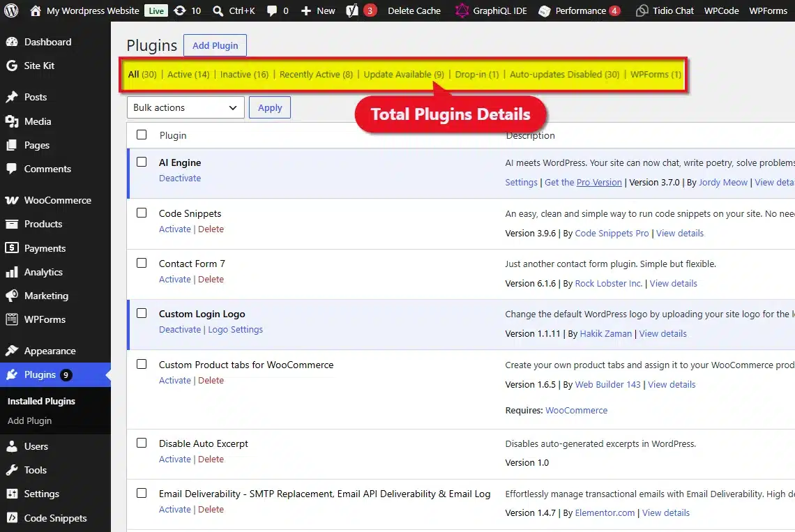Screen dimensions: 795x532
Task: Click the Posts pushpin icon
Action: [x=12, y=97]
